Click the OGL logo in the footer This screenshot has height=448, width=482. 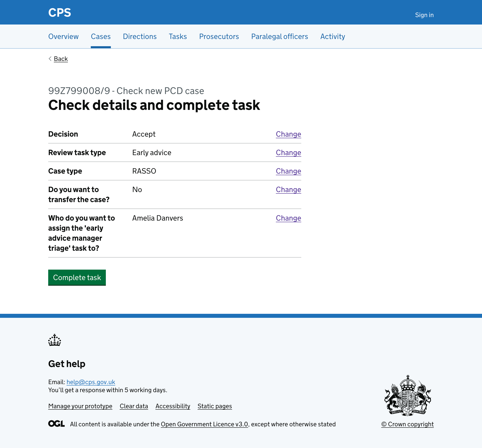(x=56, y=424)
